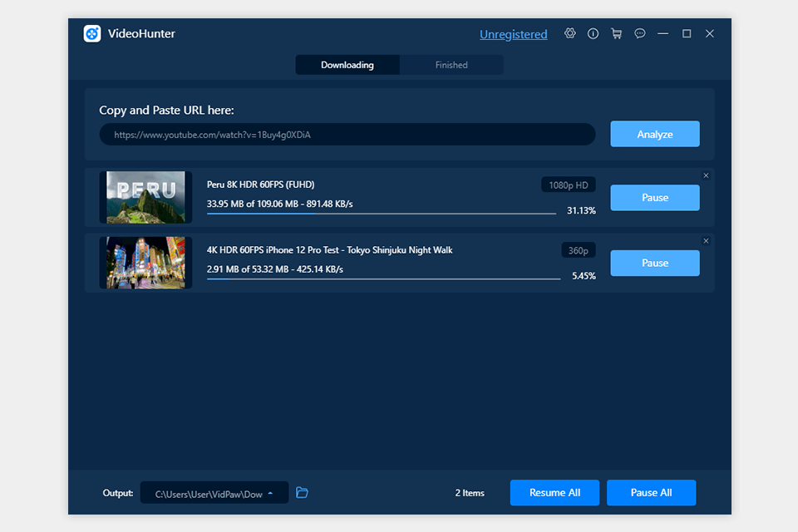The height and width of the screenshot is (532, 798).
Task: Click the Analyze button
Action: [x=654, y=134]
